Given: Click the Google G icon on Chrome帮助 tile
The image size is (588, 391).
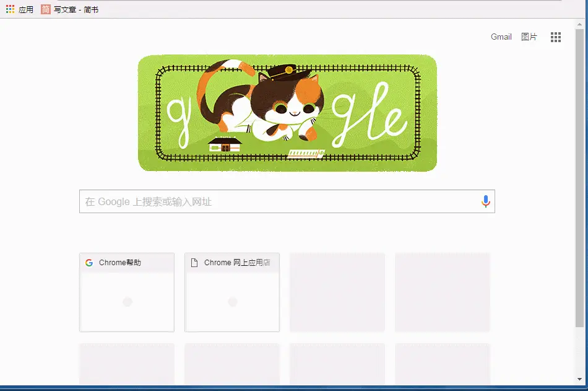Looking at the screenshot, I should [x=89, y=263].
